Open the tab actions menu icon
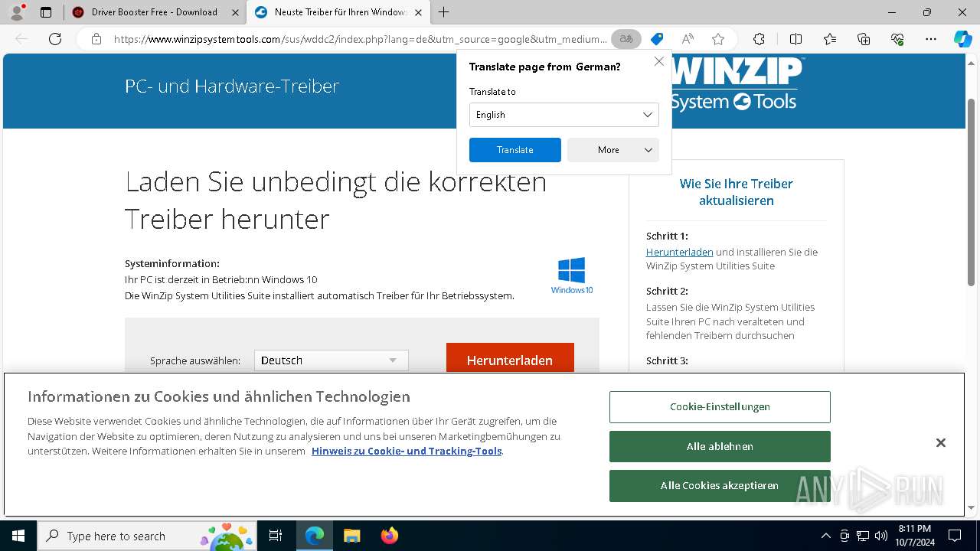980x551 pixels. [46, 12]
